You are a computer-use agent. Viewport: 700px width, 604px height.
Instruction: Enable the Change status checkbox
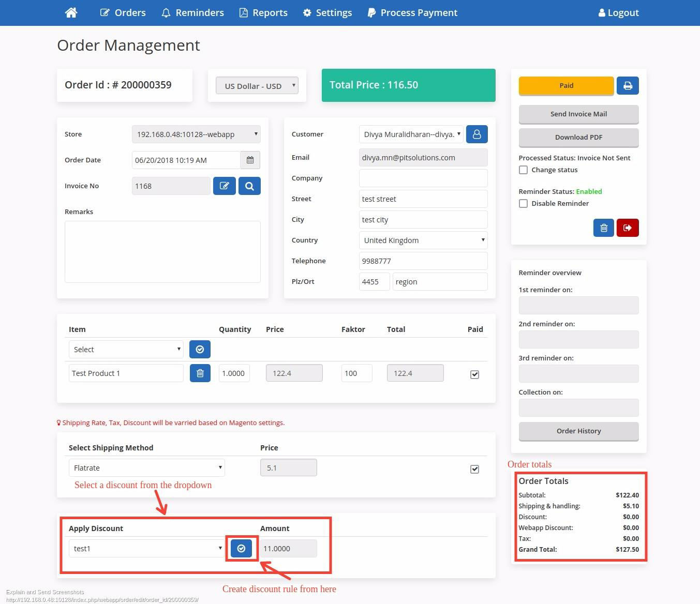(x=524, y=170)
